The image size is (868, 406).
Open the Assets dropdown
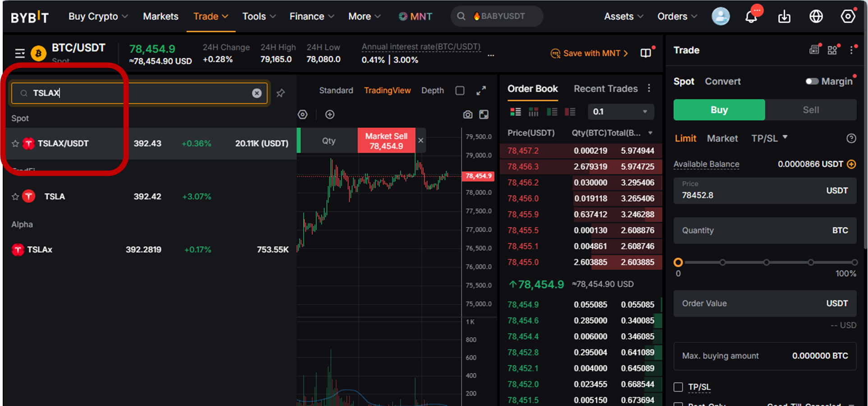(x=623, y=17)
